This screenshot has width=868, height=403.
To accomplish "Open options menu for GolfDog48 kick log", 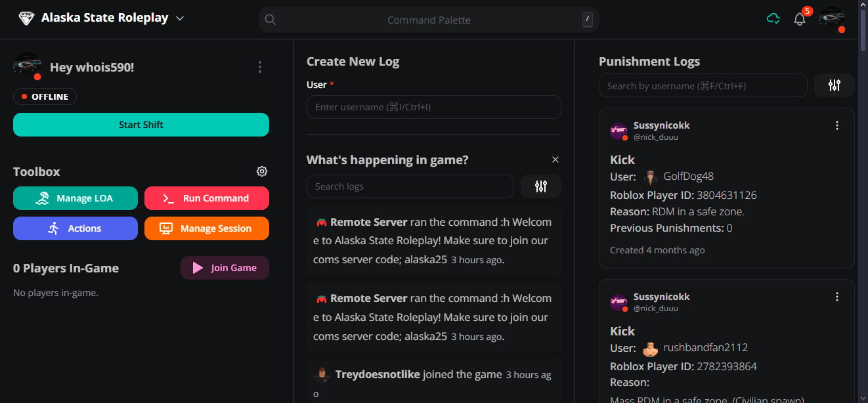I will [x=836, y=126].
